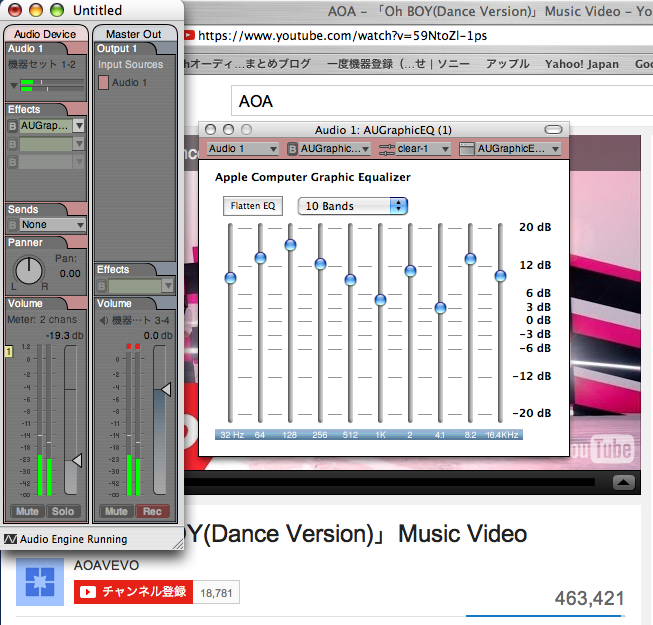Image resolution: width=653 pixels, height=625 pixels.
Task: Click the Master Out 0.0 db readout
Action: (158, 336)
